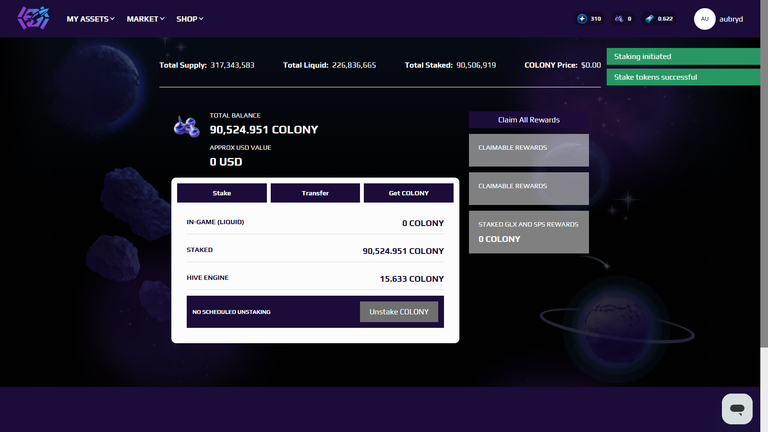Expand the Shop dropdown menu

tap(190, 19)
